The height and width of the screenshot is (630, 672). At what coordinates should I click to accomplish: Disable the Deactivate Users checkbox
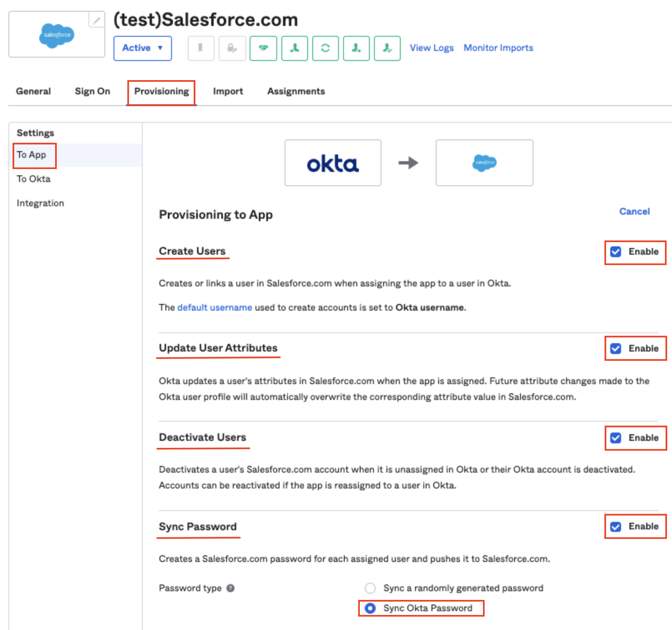point(615,438)
